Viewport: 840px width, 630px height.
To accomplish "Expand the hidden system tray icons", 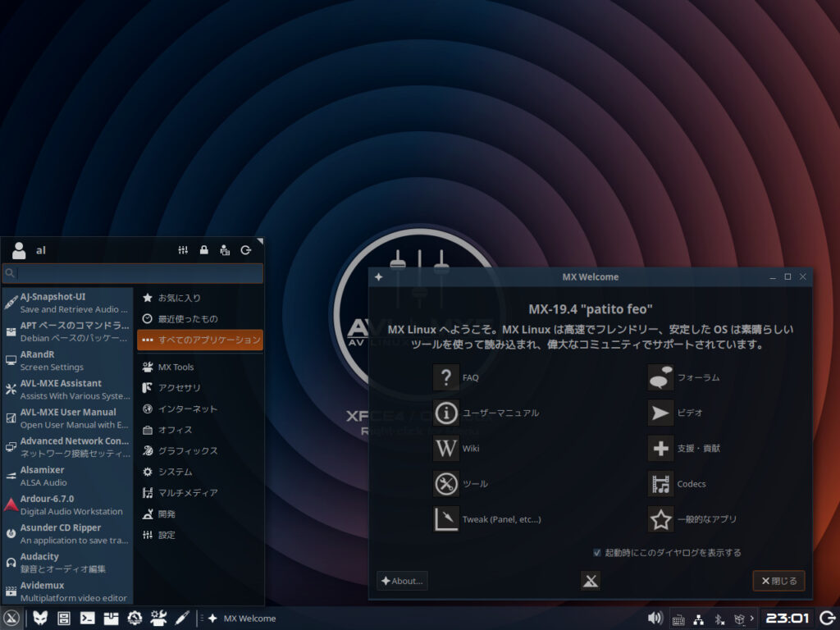I will [x=752, y=618].
